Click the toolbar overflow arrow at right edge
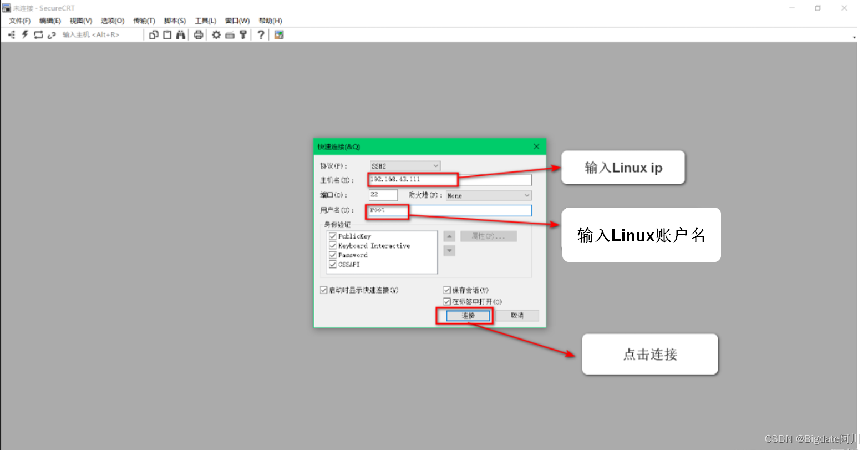The height and width of the screenshot is (450, 868). click(854, 37)
